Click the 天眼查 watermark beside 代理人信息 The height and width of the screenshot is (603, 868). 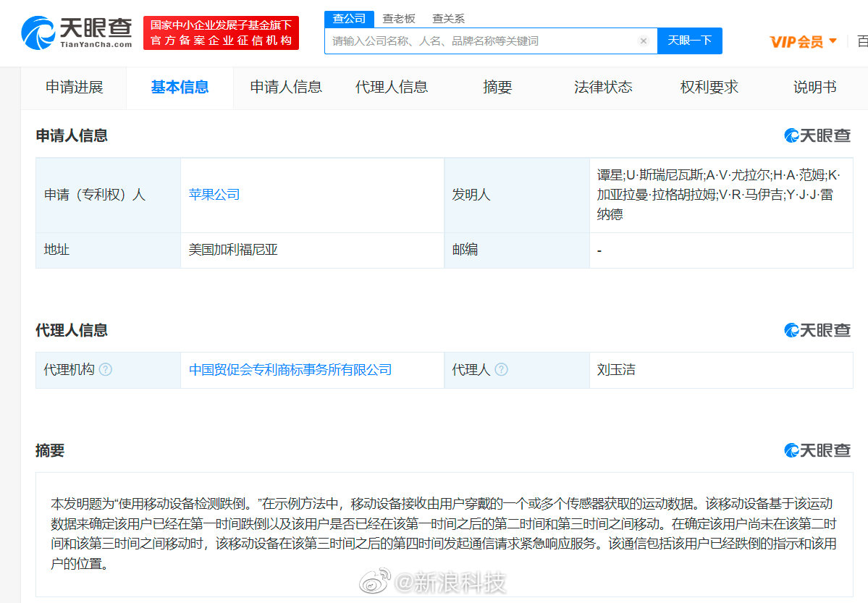(817, 330)
